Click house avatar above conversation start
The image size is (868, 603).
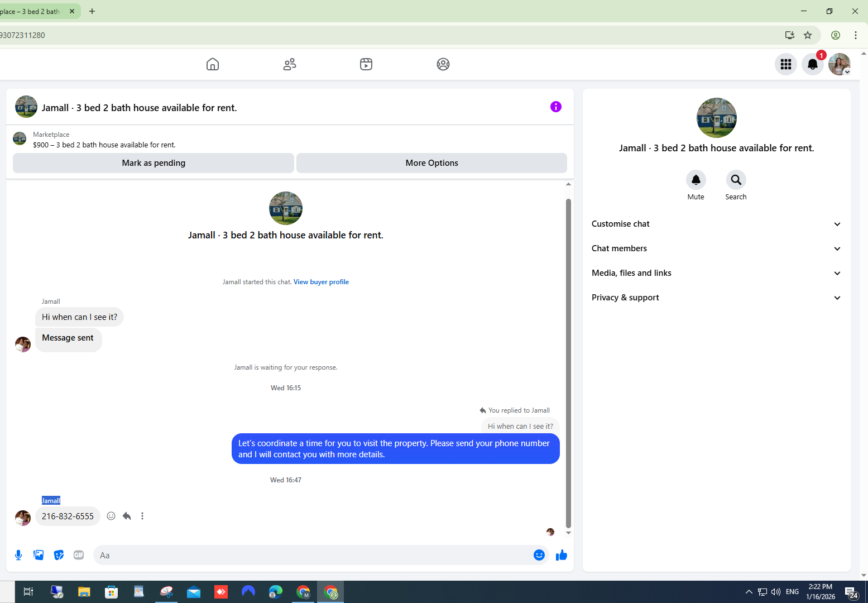pyautogui.click(x=286, y=208)
